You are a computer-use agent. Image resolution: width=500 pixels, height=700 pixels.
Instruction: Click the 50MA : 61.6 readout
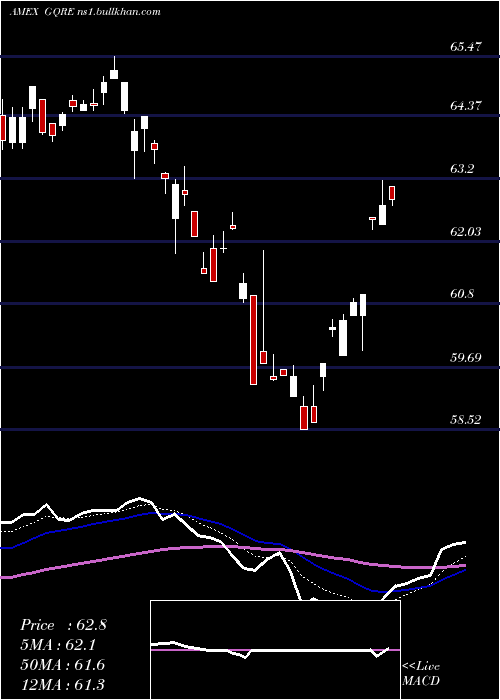[x=63, y=664]
